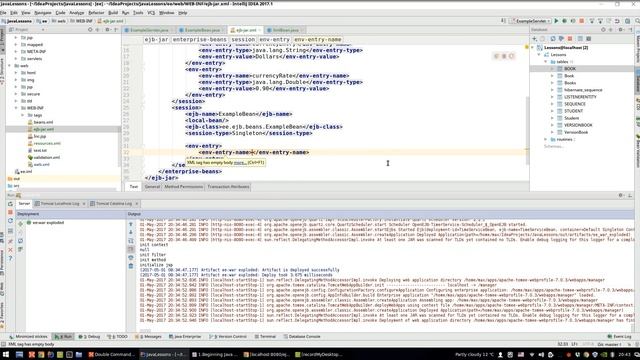Switch to Double Commander in the taskbar
Viewport: 640px width, 360px height.
111,355
